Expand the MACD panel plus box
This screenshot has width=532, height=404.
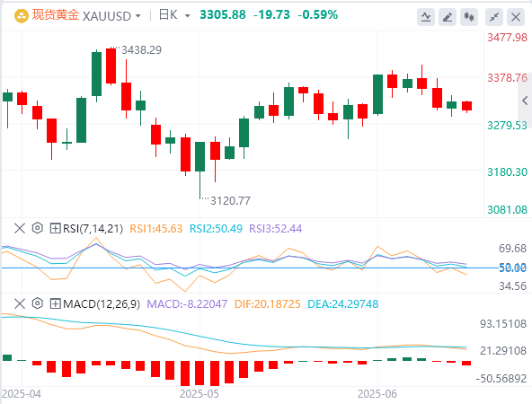click(x=55, y=303)
